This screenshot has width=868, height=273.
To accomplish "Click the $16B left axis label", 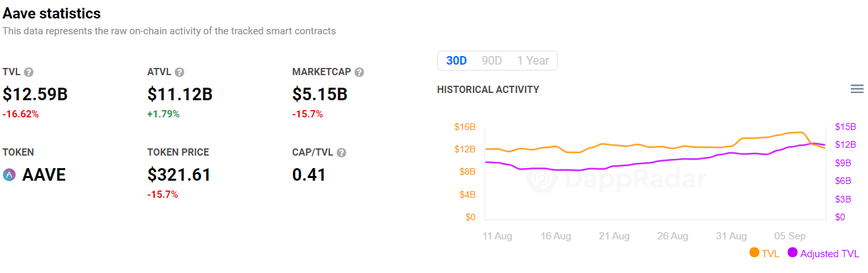I will pyautogui.click(x=465, y=127).
